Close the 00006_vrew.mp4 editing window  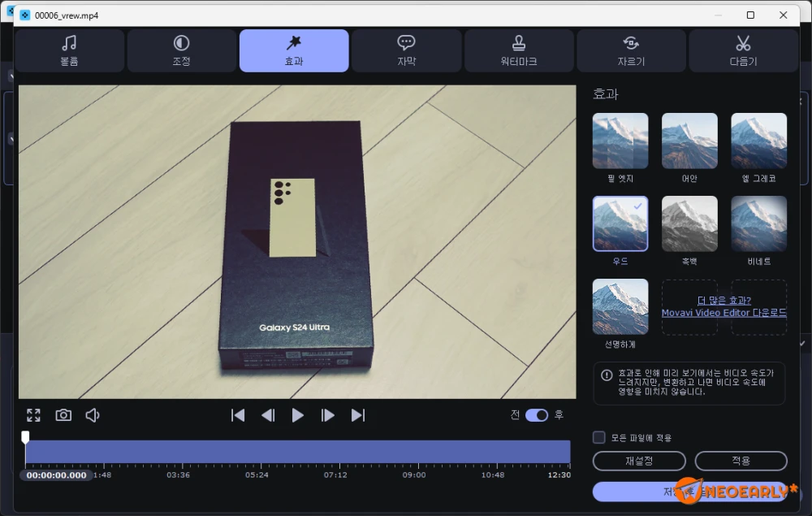pos(783,15)
